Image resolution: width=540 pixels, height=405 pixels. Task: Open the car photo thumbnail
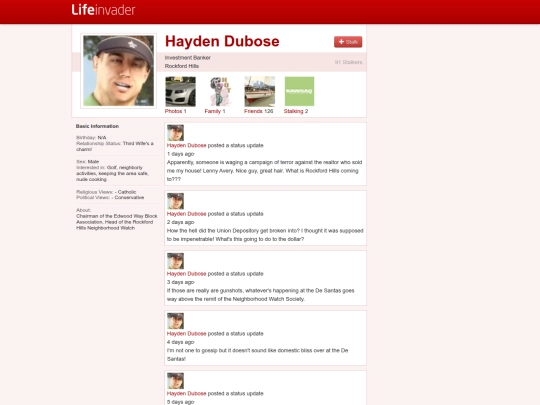point(180,91)
